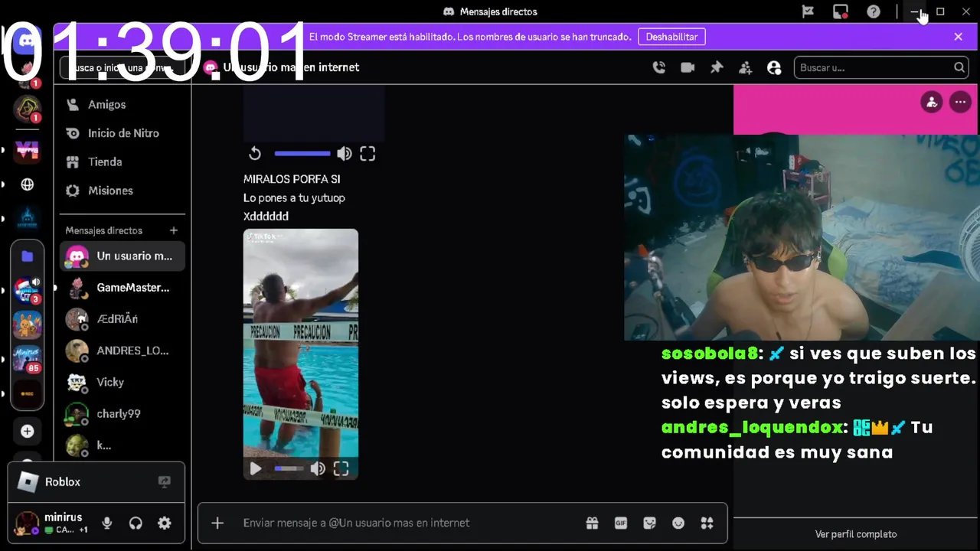The width and height of the screenshot is (980, 551).
Task: Open the globe server icon
Action: click(x=27, y=184)
